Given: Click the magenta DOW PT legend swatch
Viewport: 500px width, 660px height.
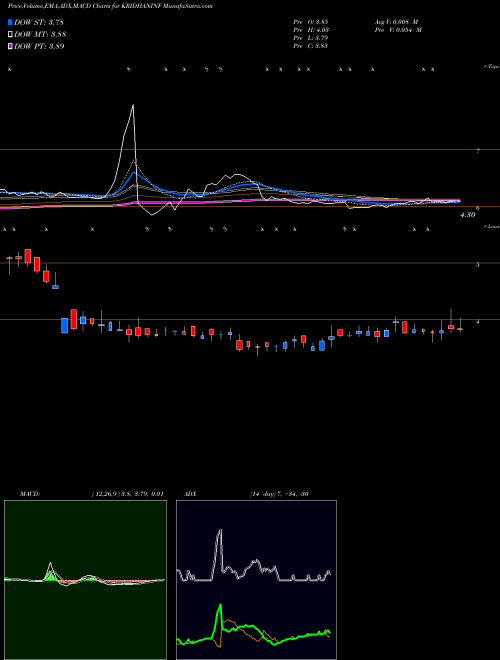Looking at the screenshot, I should tap(11, 46).
